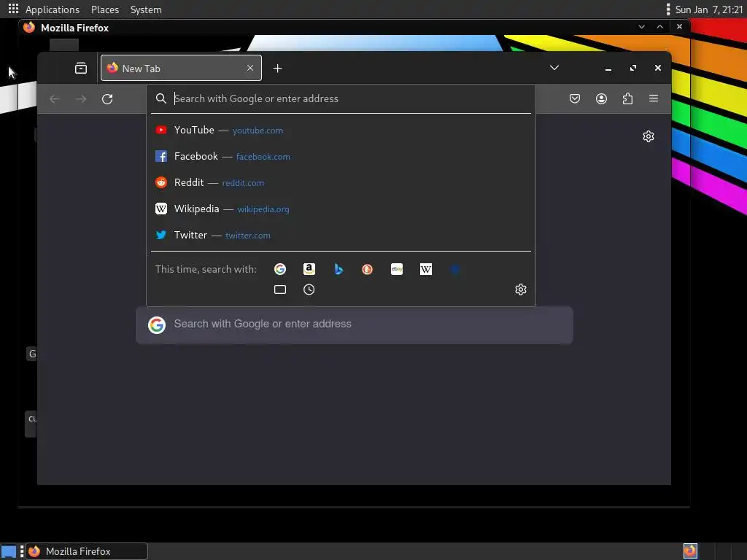
Task: Minimize the inner Firefox window
Action: (x=608, y=69)
